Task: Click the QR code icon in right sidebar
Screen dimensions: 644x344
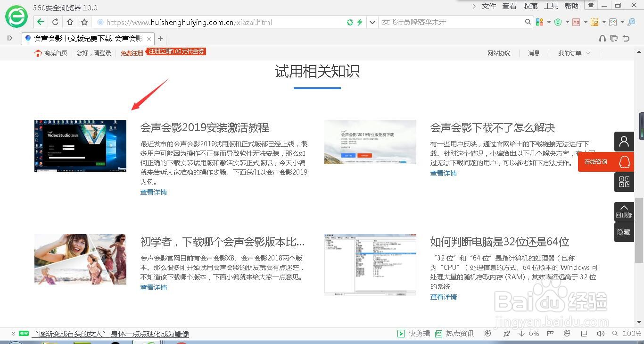Action: [624, 182]
